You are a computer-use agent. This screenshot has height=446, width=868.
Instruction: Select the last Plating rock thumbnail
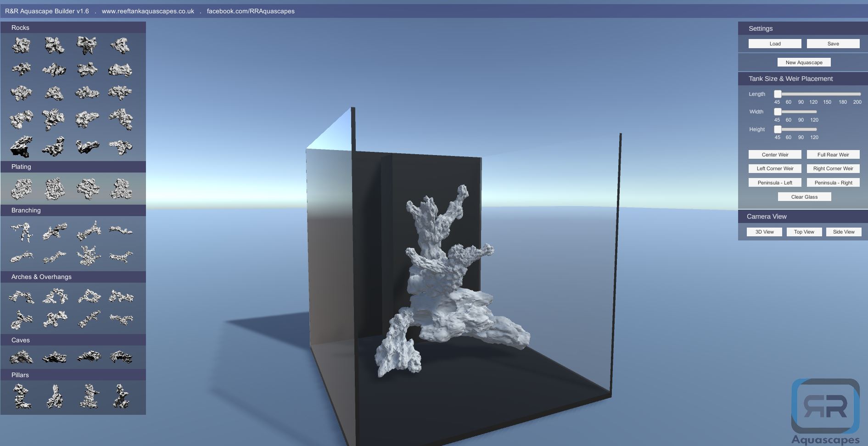pos(121,189)
